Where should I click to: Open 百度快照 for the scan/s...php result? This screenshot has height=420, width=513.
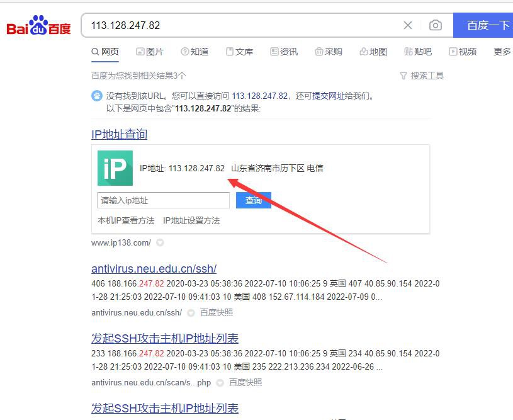[245, 382]
